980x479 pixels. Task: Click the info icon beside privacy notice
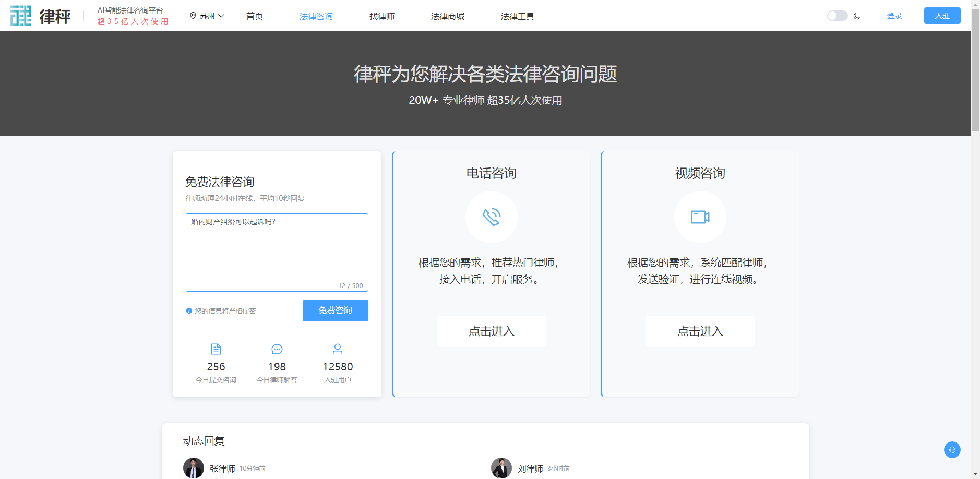click(189, 311)
